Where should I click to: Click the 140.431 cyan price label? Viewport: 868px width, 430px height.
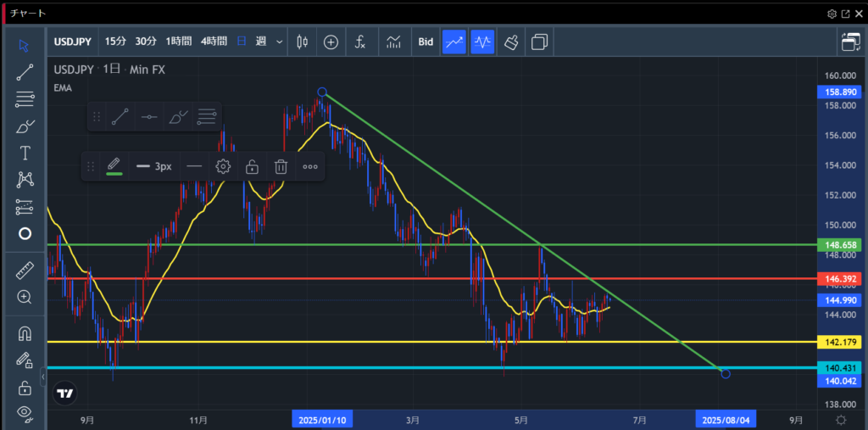(840, 368)
